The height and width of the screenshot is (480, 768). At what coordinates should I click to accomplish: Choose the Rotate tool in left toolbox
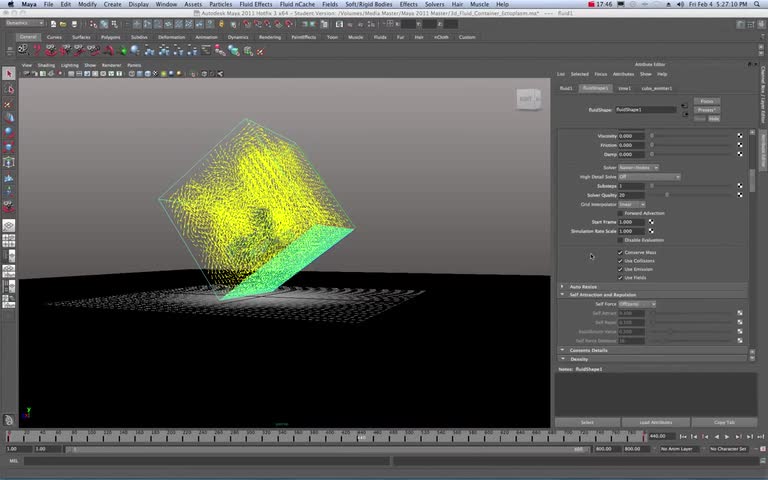[x=9, y=132]
